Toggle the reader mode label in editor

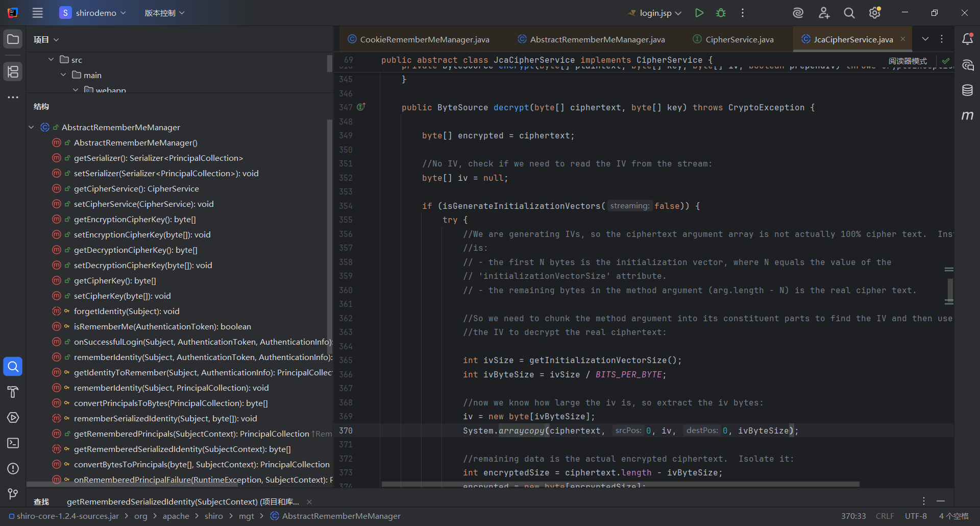point(907,61)
